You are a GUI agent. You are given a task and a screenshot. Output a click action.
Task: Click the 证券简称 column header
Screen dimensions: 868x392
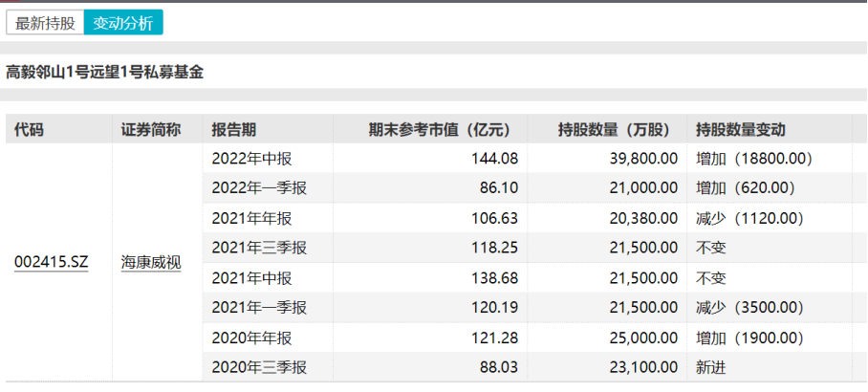(x=150, y=130)
